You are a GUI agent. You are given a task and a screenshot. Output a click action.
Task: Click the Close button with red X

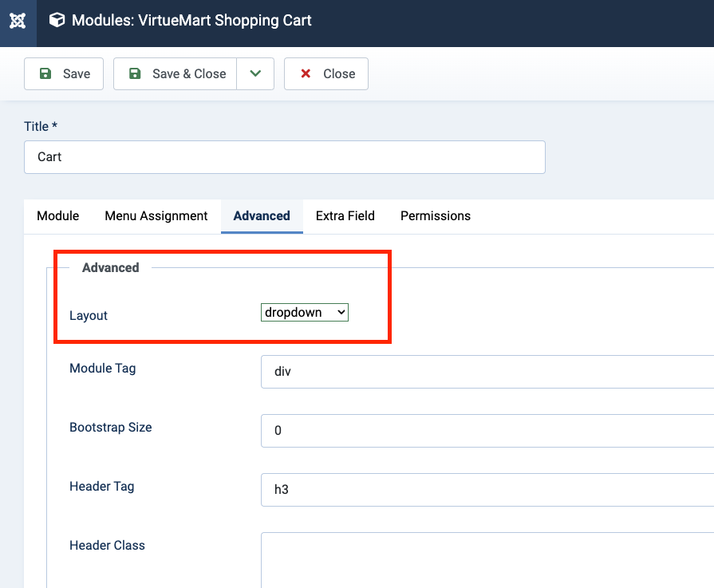coord(326,73)
